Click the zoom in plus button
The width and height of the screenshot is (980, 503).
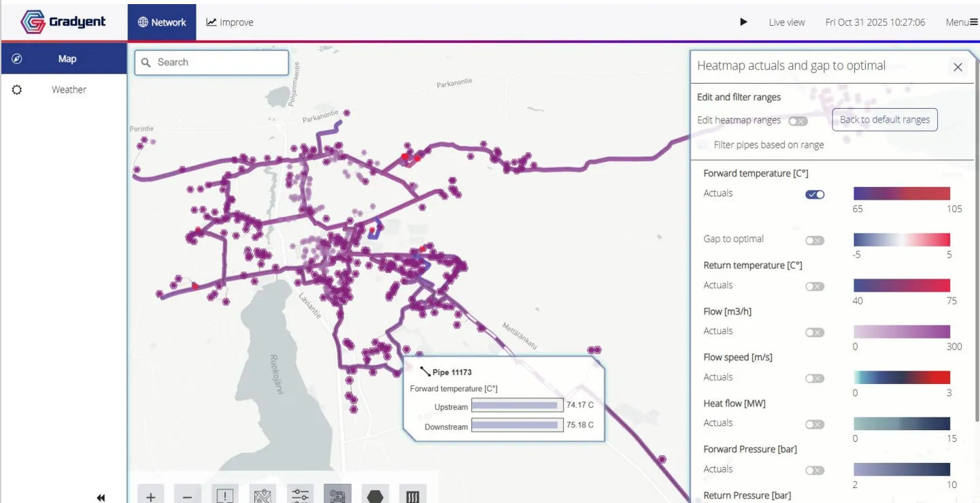click(x=151, y=496)
